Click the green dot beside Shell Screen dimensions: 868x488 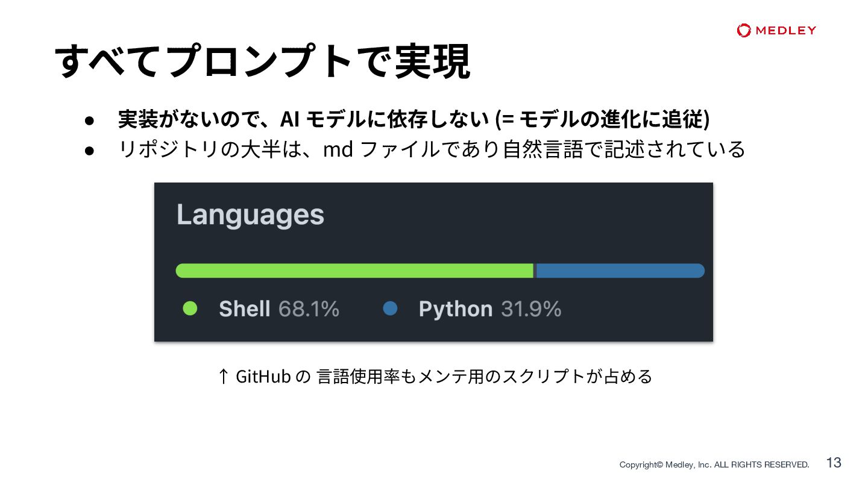190,308
